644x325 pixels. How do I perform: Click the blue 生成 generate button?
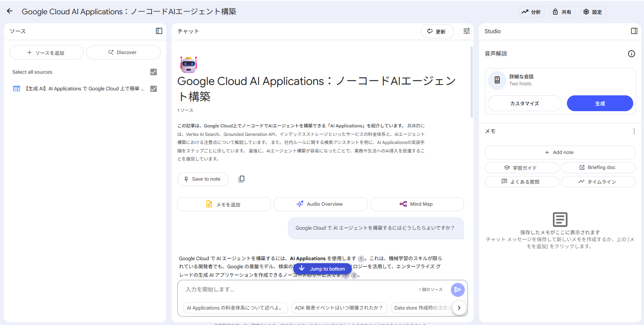click(x=600, y=103)
